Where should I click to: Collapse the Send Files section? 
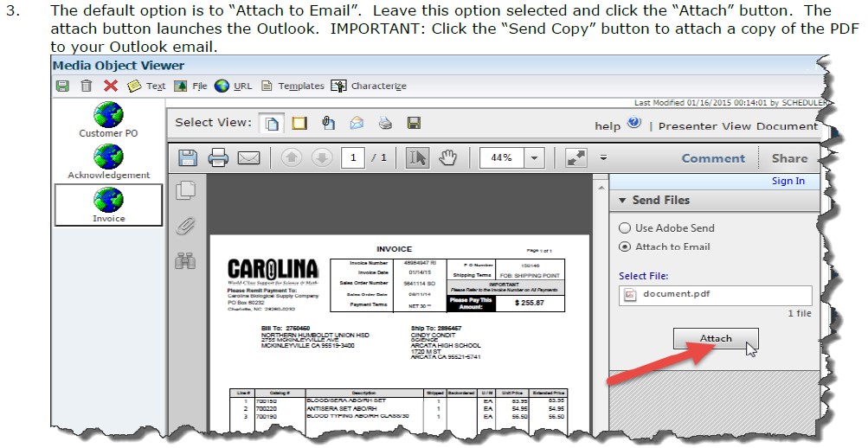[622, 201]
